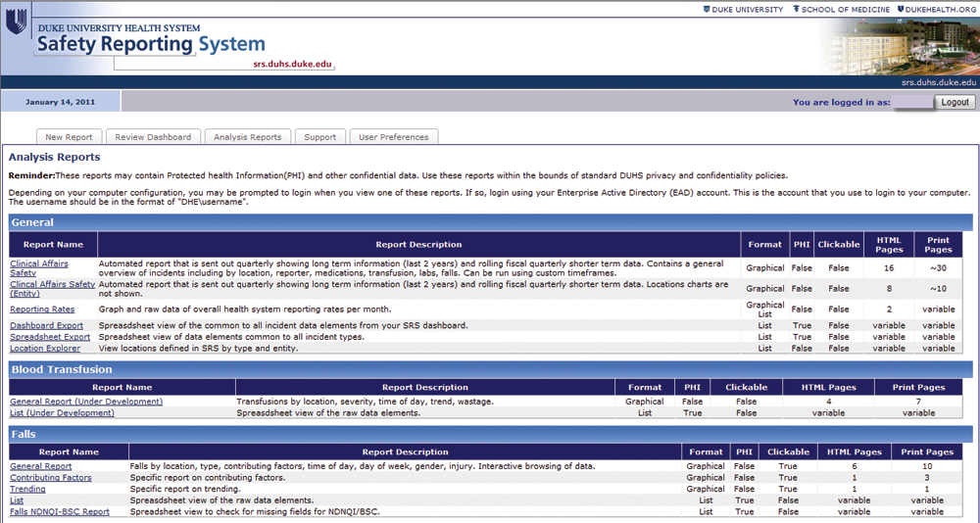Open Blood Transfusion General Report (Under Development)
This screenshot has height=523, width=980.
[86, 402]
